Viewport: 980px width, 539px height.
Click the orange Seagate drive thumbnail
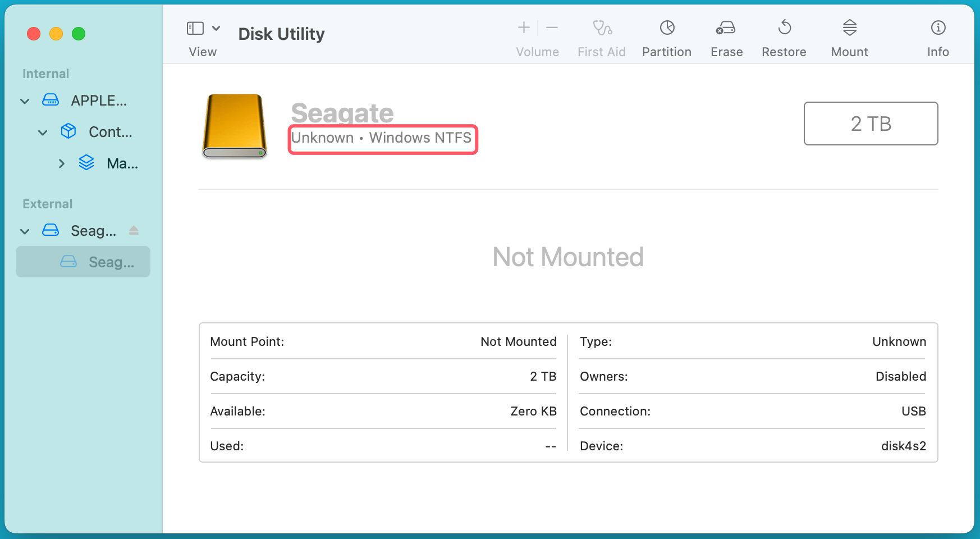[x=234, y=126]
